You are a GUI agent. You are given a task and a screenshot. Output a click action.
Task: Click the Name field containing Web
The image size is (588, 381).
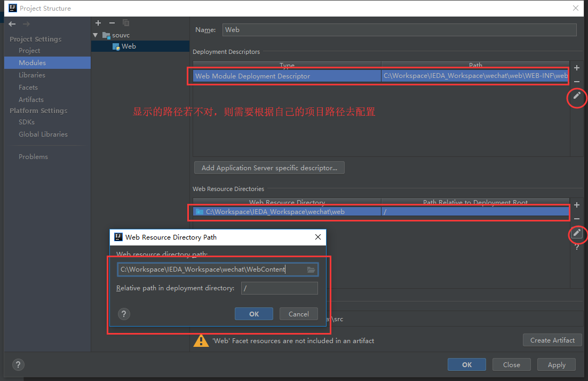pyautogui.click(x=399, y=30)
